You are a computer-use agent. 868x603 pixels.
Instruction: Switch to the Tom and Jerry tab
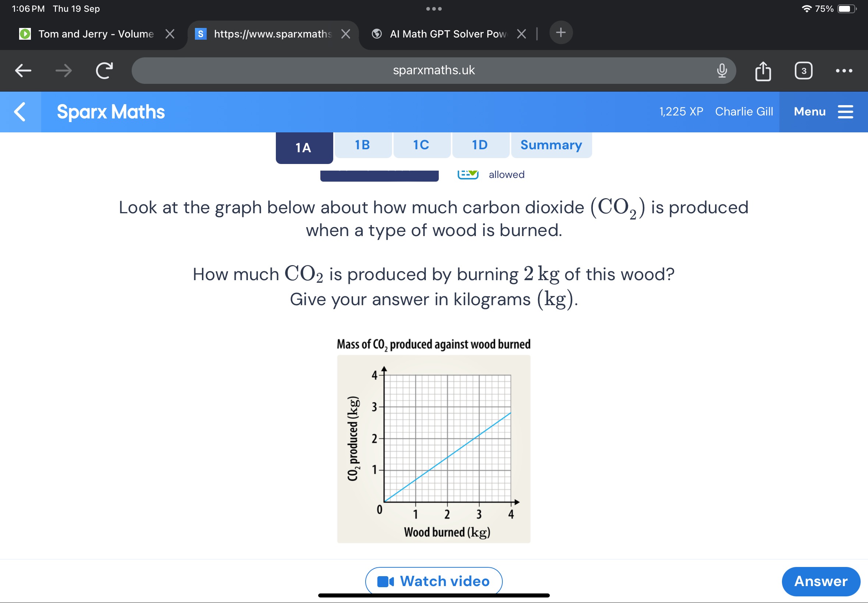click(x=96, y=34)
